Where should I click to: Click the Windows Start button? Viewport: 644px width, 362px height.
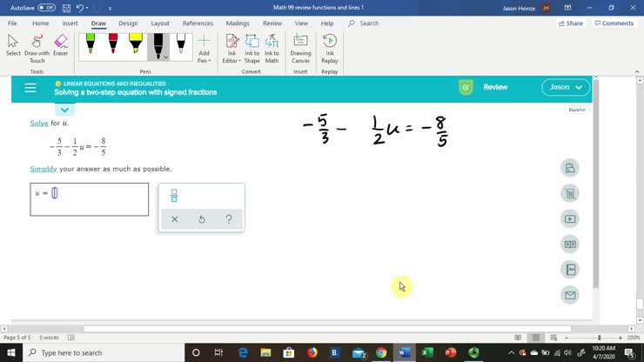click(11, 352)
